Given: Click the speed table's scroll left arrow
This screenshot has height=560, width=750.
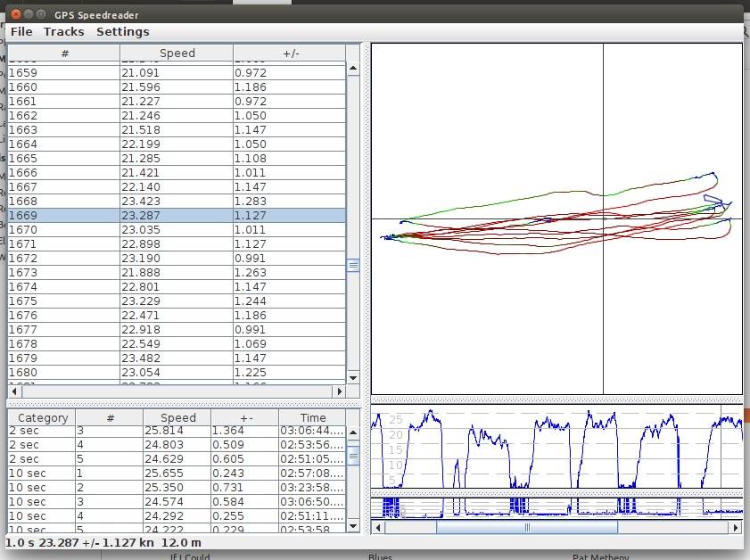Looking at the screenshot, I should (x=13, y=391).
